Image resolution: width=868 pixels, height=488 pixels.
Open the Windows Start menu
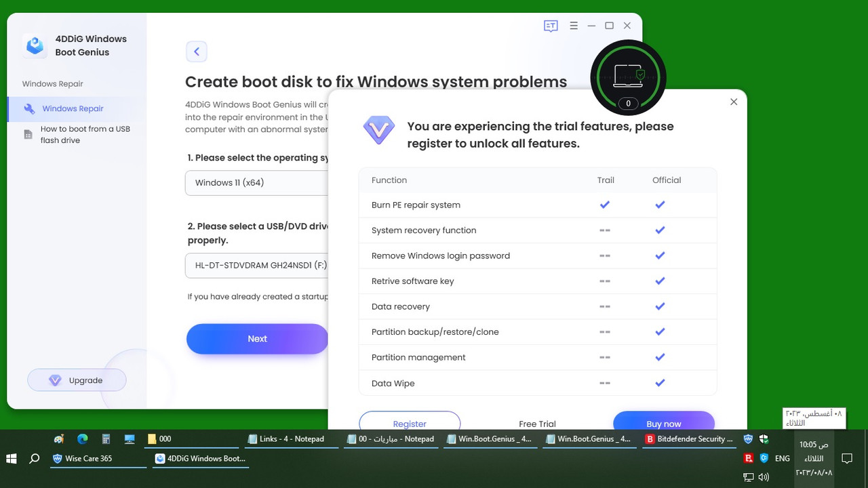[12, 459]
